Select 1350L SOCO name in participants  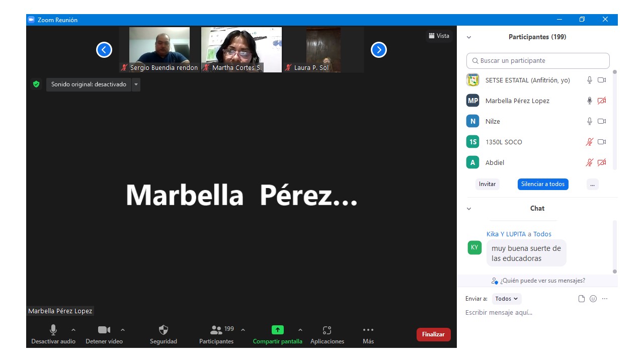pos(504,142)
